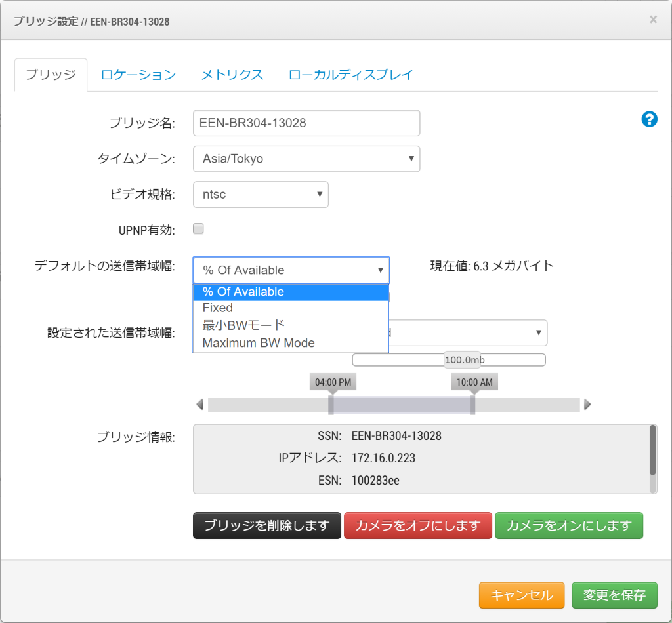672x623 pixels.
Task: Click the right arrow of the timeline
Action: (x=587, y=405)
